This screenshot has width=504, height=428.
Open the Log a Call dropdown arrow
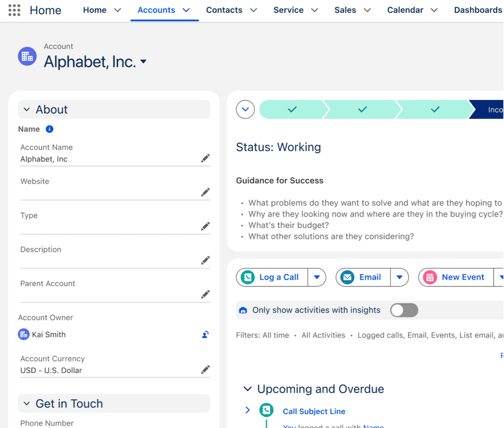317,277
